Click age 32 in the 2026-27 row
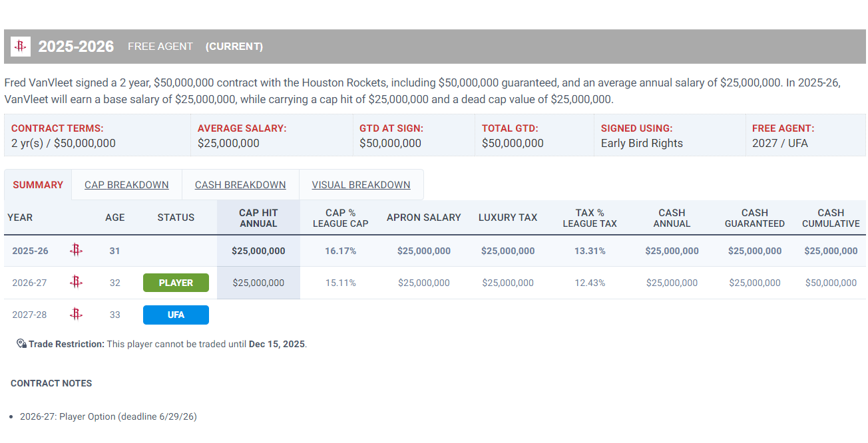Viewport: 868px width, 443px height. (115, 283)
